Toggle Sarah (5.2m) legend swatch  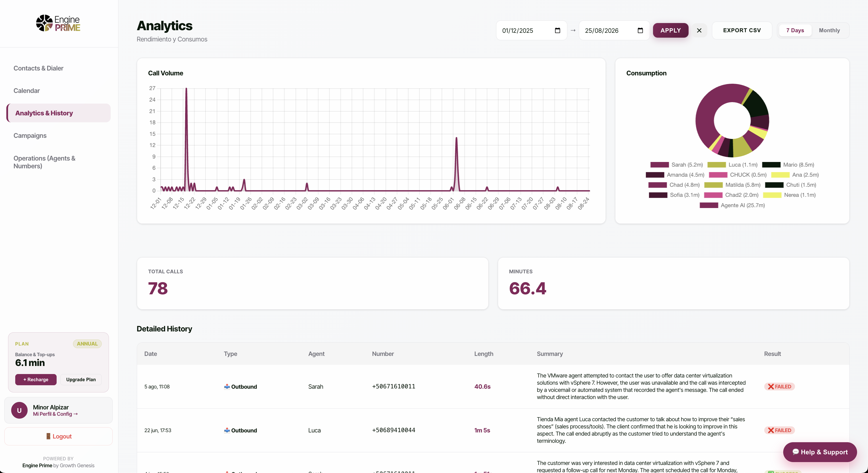[659, 165]
